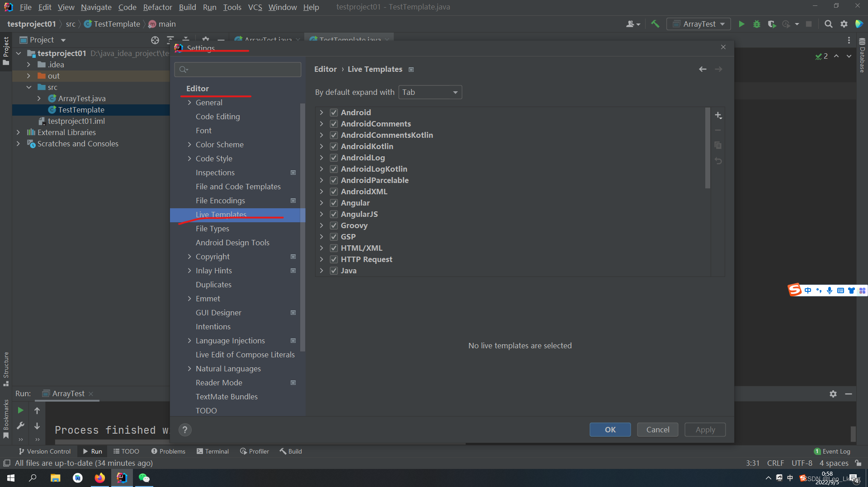Toggle AndroidLog template group checkbox
The height and width of the screenshot is (487, 868).
[x=334, y=158]
